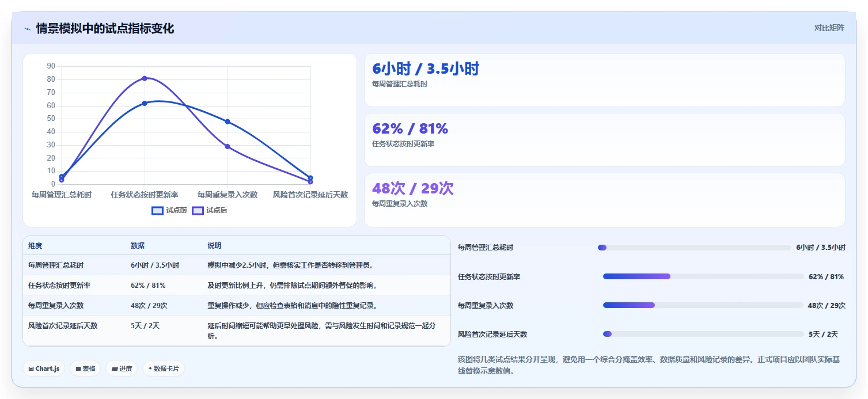Click the 说明 column header
868x399 pixels.
[x=214, y=246]
